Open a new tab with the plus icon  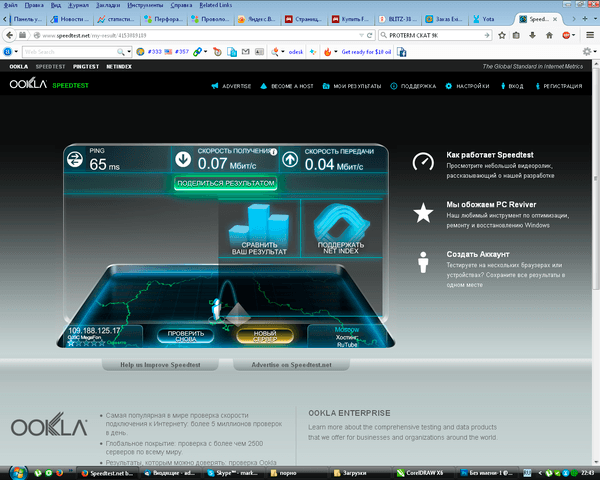(x=585, y=19)
